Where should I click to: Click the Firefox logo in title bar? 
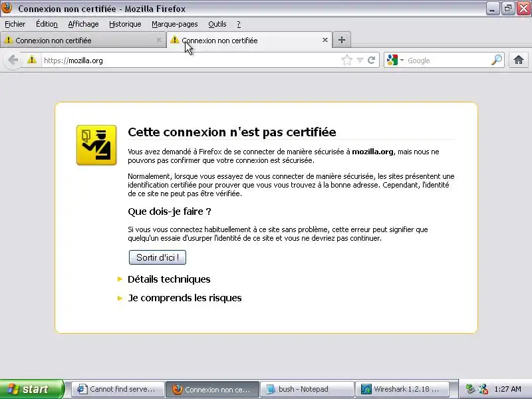(x=7, y=8)
